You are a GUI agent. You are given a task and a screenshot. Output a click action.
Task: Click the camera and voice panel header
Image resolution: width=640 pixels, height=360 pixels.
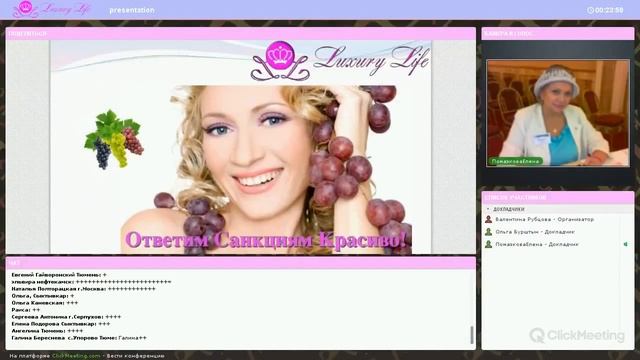[x=558, y=33]
